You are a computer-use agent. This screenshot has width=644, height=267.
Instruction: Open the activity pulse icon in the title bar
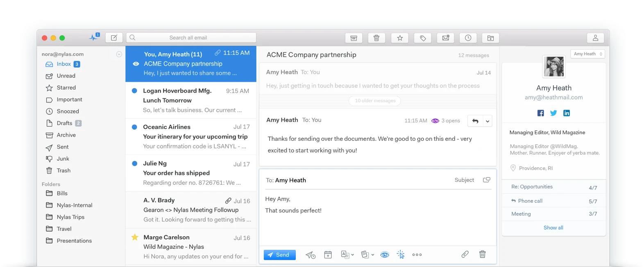click(94, 37)
